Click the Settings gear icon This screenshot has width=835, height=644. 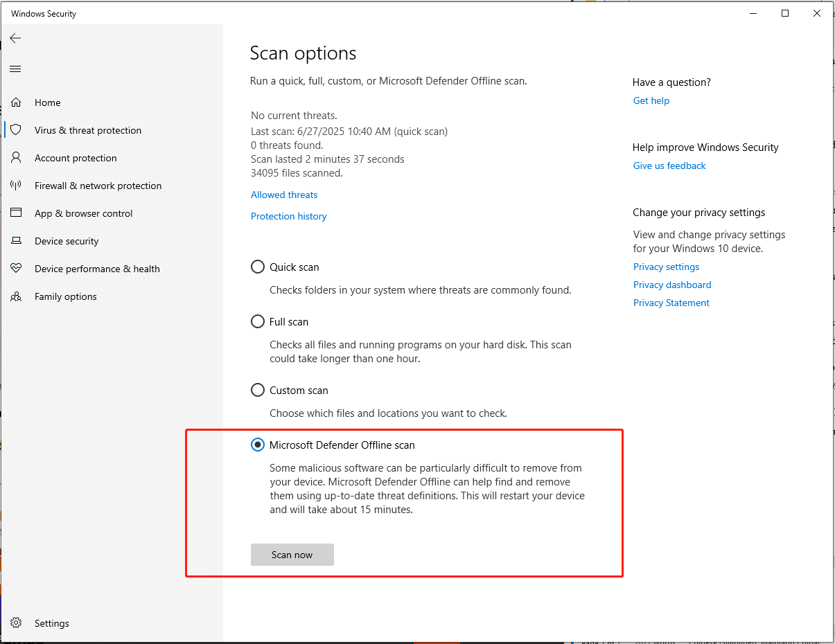point(16,623)
